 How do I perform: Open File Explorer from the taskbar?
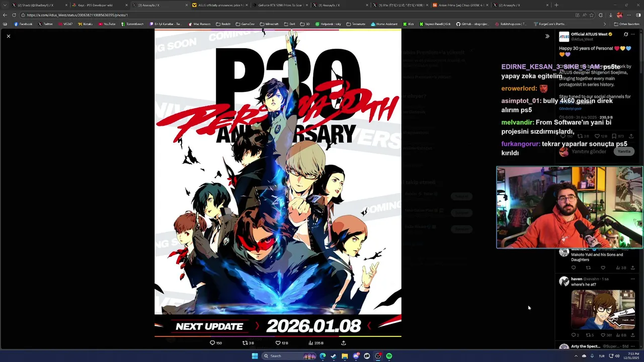[345, 356]
